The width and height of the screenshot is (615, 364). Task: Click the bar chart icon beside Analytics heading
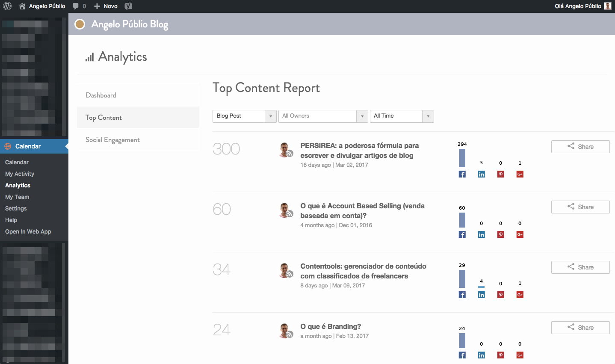click(x=89, y=57)
